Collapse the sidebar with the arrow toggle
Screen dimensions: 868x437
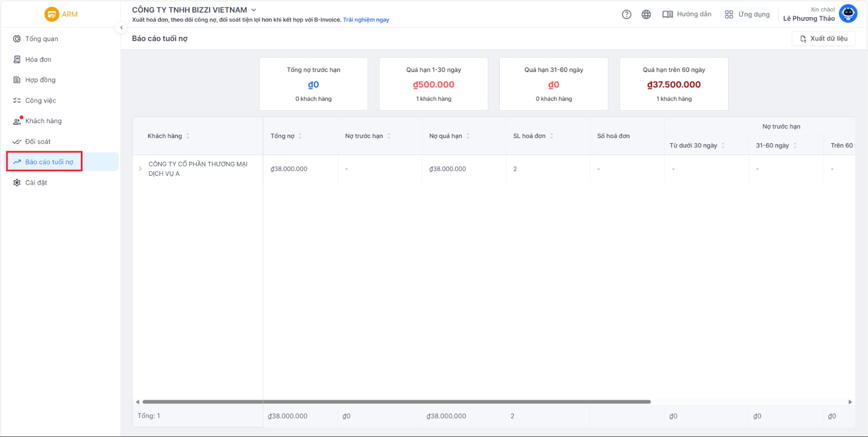click(x=122, y=27)
